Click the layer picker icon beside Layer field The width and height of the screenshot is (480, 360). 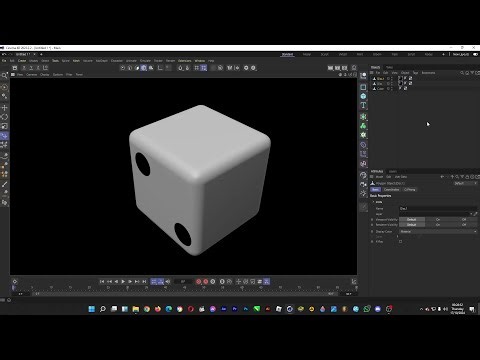point(476,214)
